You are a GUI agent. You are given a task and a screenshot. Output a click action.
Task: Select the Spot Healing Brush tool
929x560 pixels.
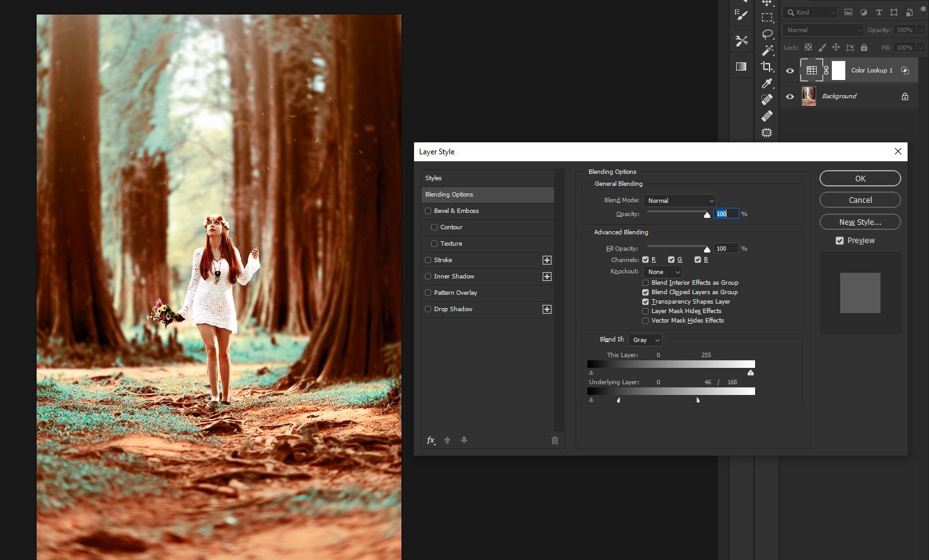767,100
